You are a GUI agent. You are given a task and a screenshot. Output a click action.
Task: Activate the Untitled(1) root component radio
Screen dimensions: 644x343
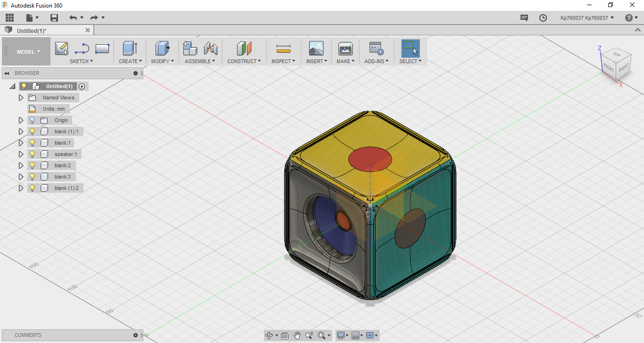click(82, 86)
